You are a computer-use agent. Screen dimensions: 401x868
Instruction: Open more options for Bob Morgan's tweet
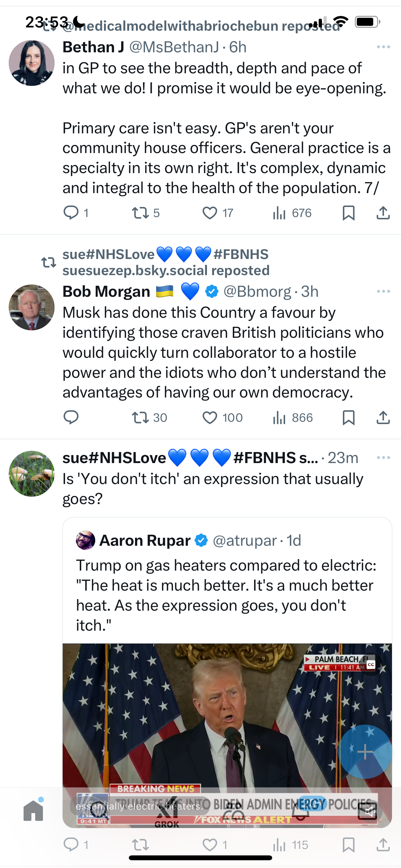pos(384,291)
